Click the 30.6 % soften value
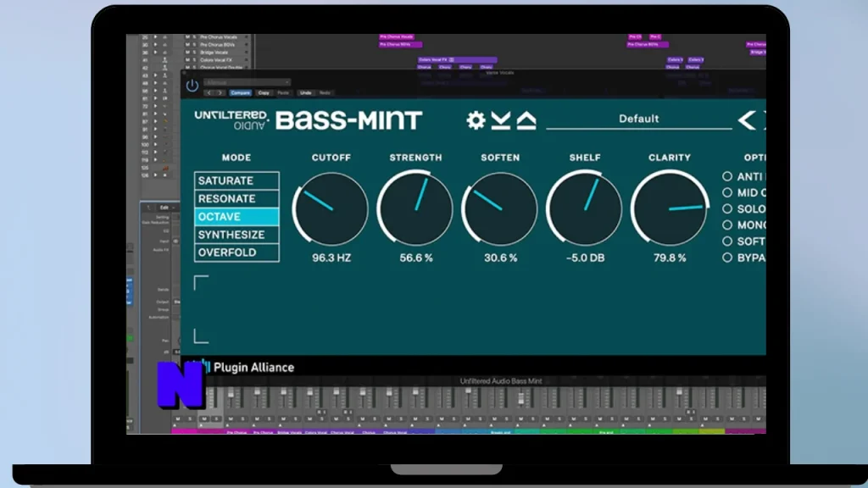 (x=500, y=258)
